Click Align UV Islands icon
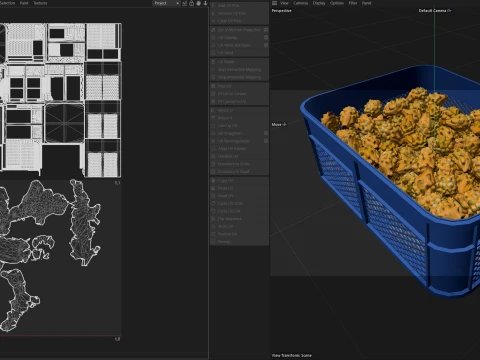The width and height of the screenshot is (480, 360). coord(213,149)
